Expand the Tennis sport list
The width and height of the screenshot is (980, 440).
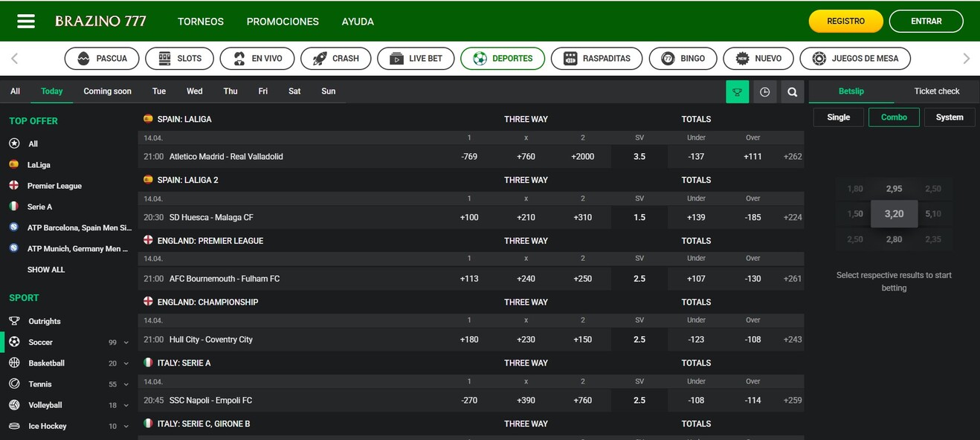(126, 384)
